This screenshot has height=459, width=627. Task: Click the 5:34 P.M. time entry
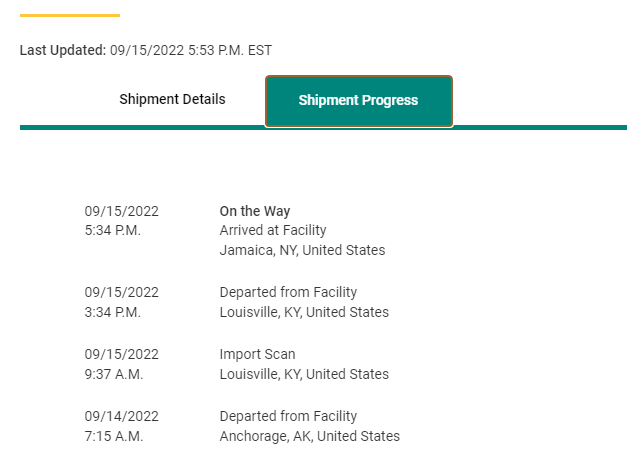113,231
